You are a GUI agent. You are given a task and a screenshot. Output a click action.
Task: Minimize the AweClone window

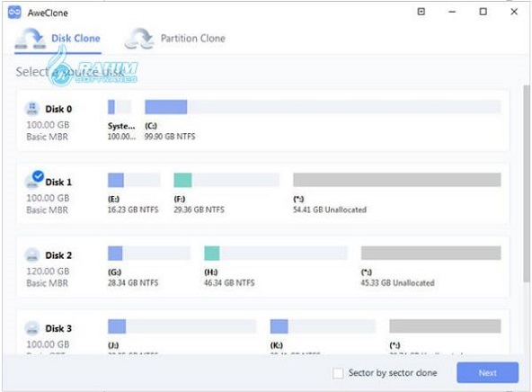click(x=452, y=12)
